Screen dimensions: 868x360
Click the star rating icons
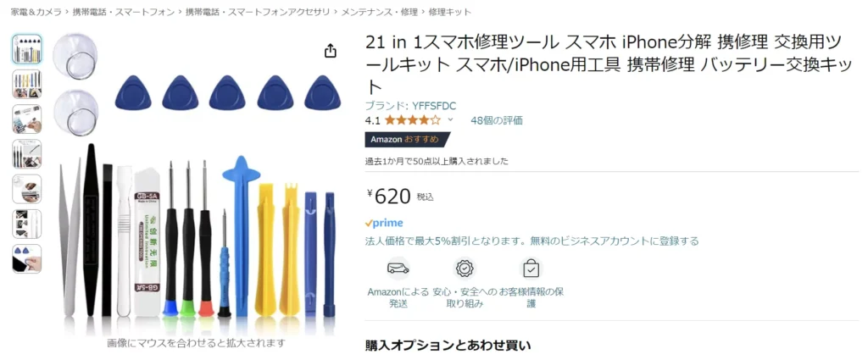click(x=413, y=120)
